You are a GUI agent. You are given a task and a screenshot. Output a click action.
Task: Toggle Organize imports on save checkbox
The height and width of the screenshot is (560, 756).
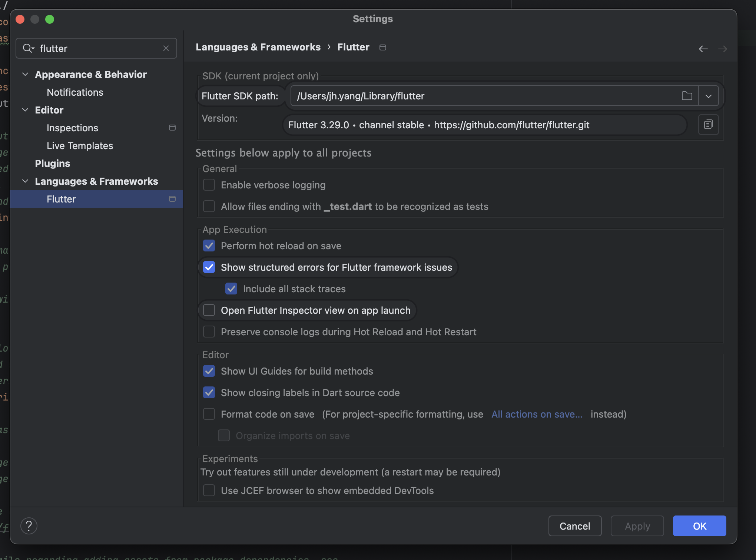click(224, 435)
